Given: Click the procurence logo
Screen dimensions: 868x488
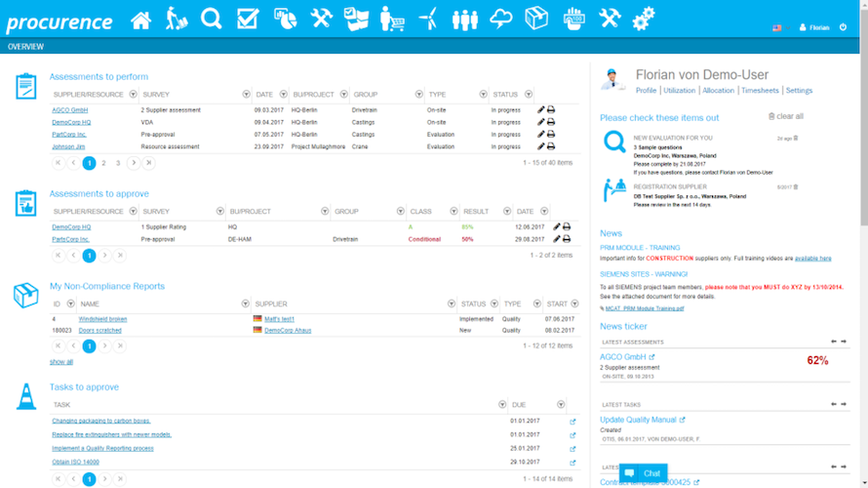Looking at the screenshot, I should 59,22.
